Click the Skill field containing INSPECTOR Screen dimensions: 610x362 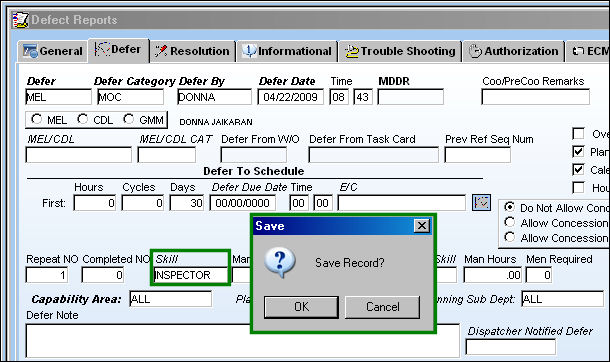pyautogui.click(x=191, y=275)
